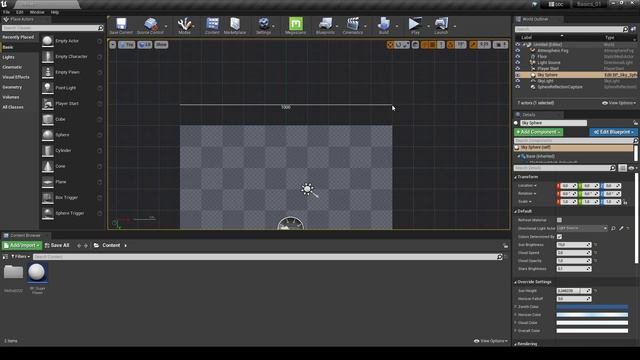Open the Edit menu
This screenshot has width=640, height=360.
(20, 12)
